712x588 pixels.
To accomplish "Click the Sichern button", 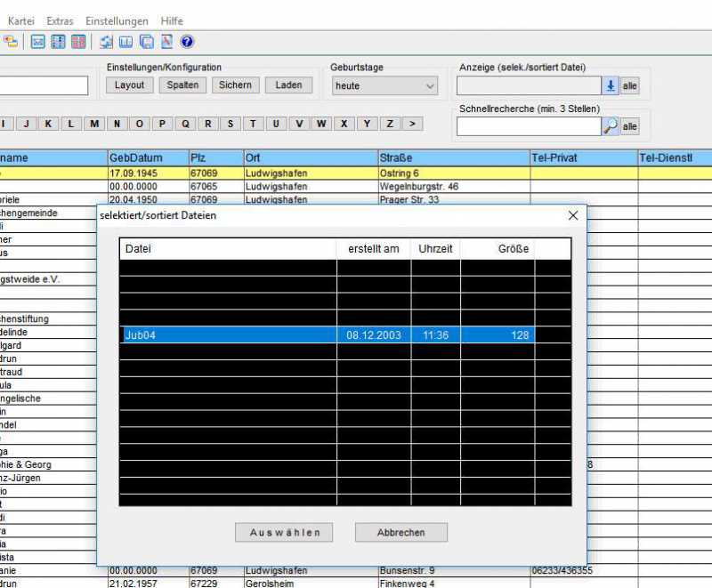I will tap(235, 85).
